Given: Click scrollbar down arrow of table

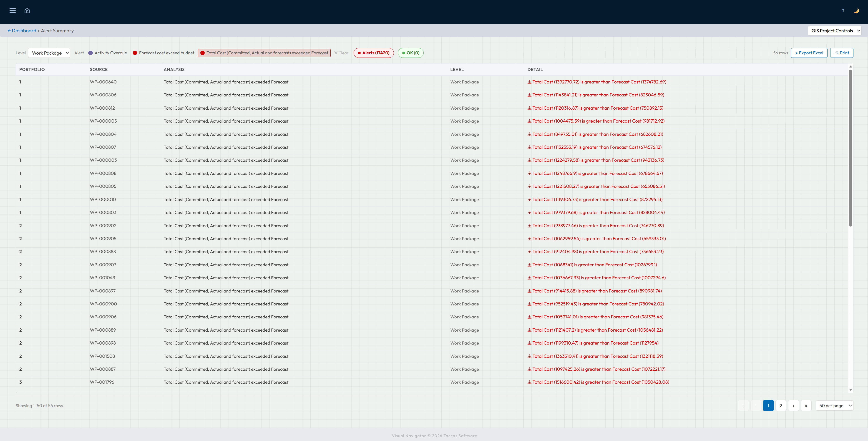Looking at the screenshot, I should click(850, 389).
